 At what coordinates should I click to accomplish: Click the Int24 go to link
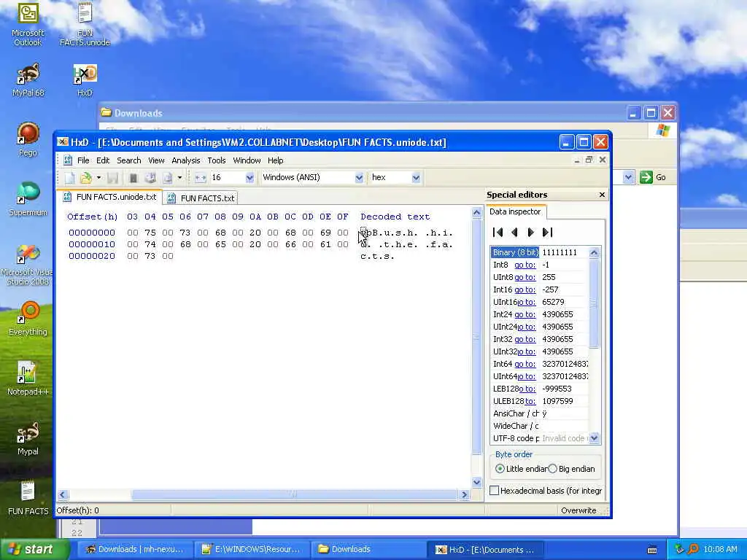525,314
